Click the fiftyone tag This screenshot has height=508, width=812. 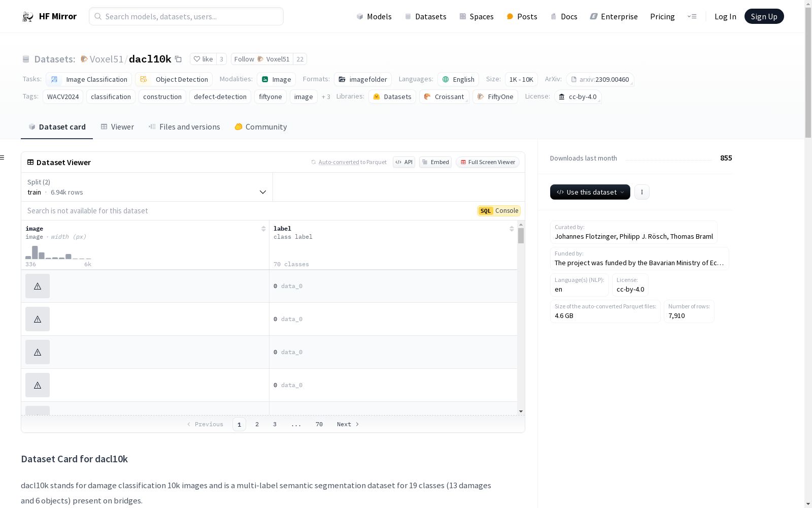(270, 97)
